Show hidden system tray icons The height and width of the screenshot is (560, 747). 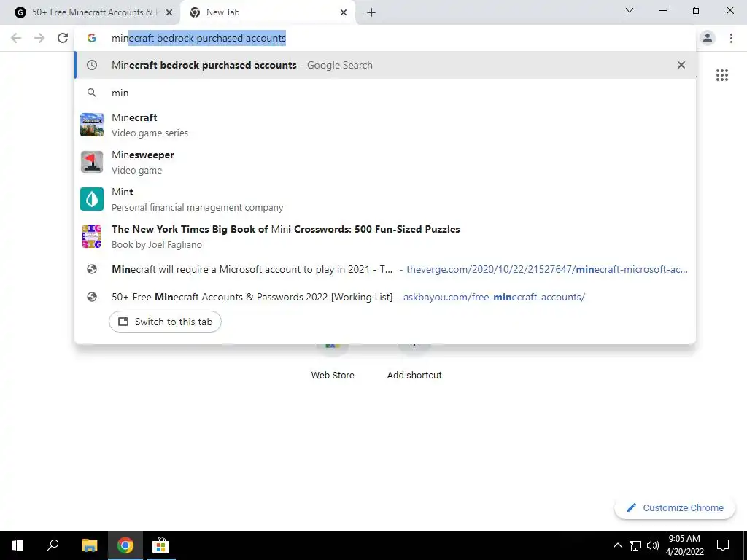617,545
